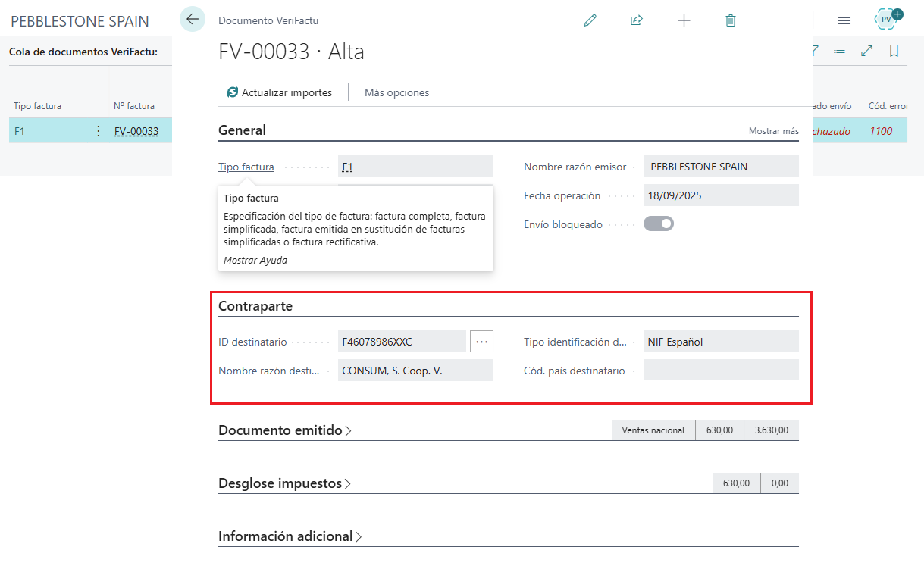Click Mostrar Ayuda in the tooltip

click(255, 260)
